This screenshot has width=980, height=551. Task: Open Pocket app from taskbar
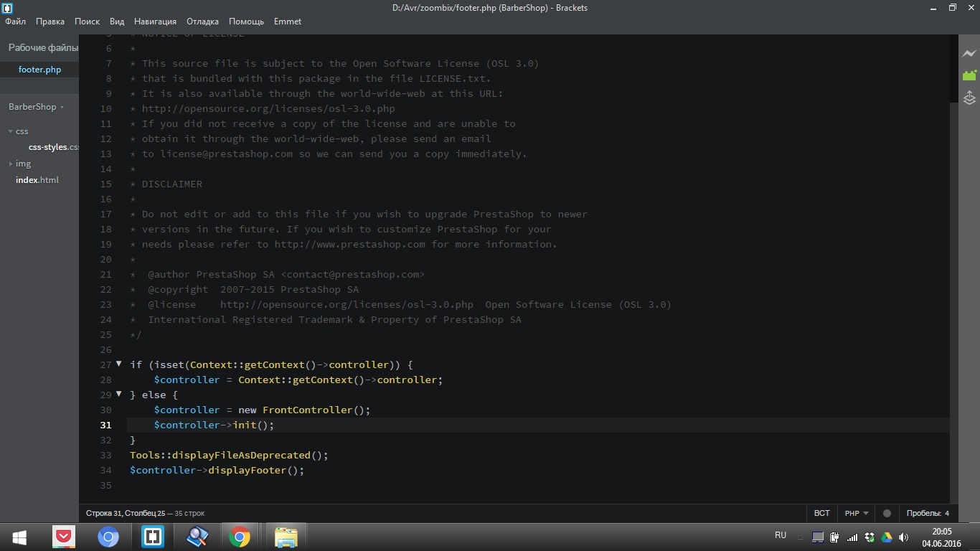pyautogui.click(x=64, y=537)
